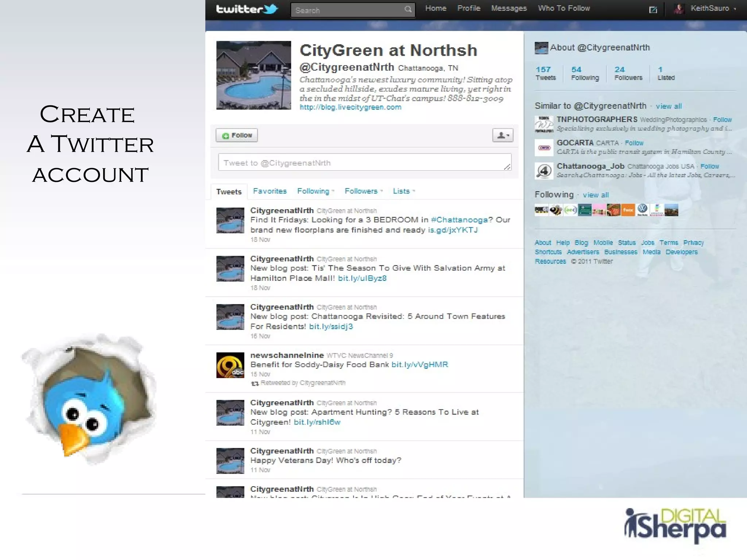Click the Resources footer link
Screen dimensions: 747x560
550,261
